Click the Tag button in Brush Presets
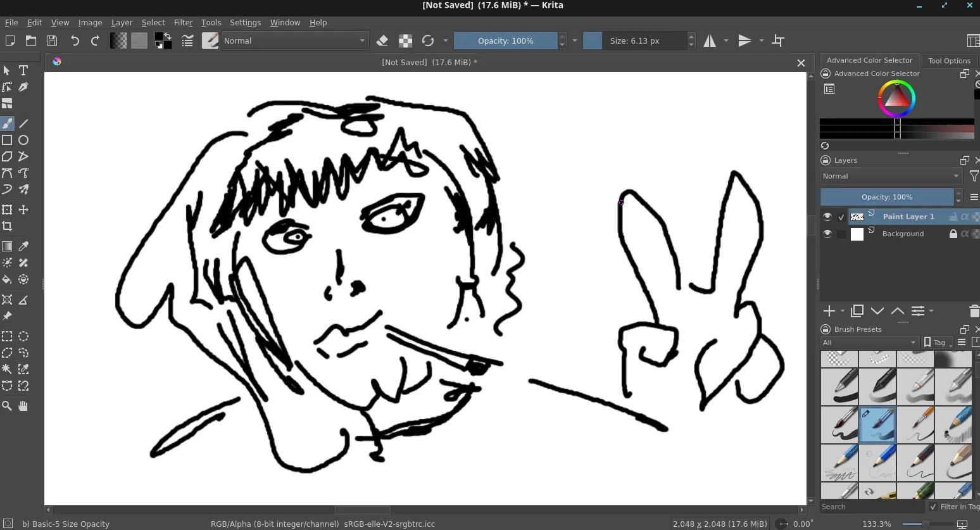Screen dimensions: 980x530 (937, 343)
